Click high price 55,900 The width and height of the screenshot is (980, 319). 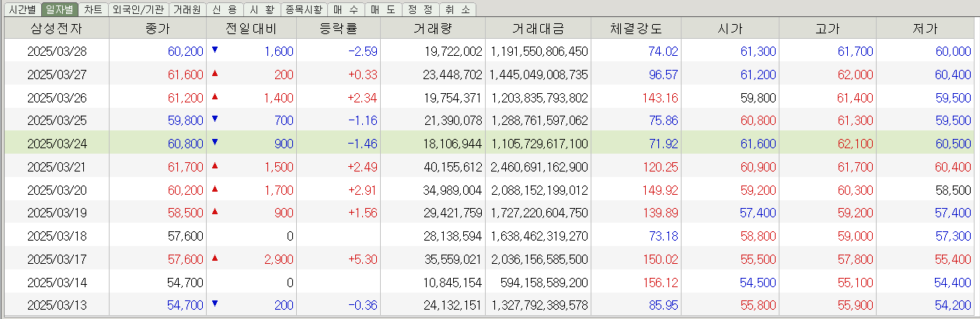click(855, 305)
